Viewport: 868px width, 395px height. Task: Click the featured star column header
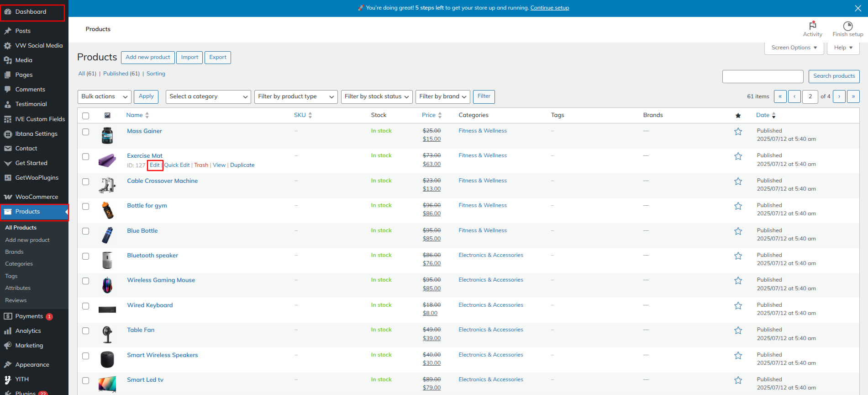tap(738, 116)
